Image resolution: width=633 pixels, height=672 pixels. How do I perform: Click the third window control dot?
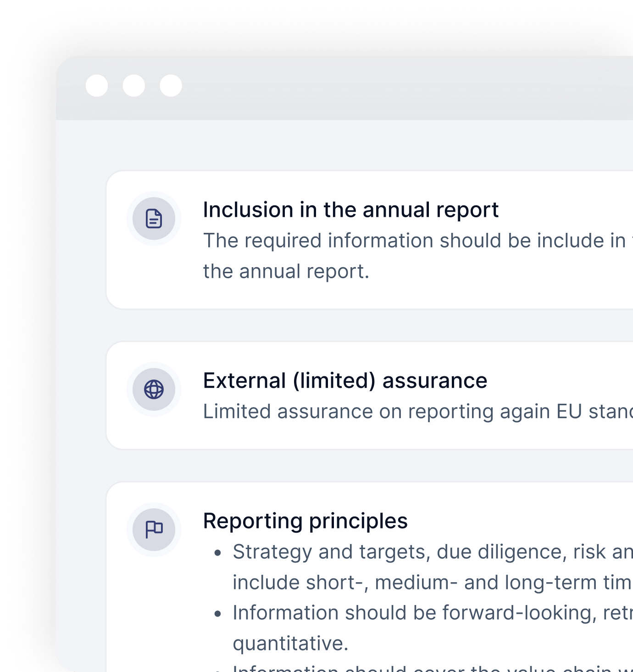[171, 86]
